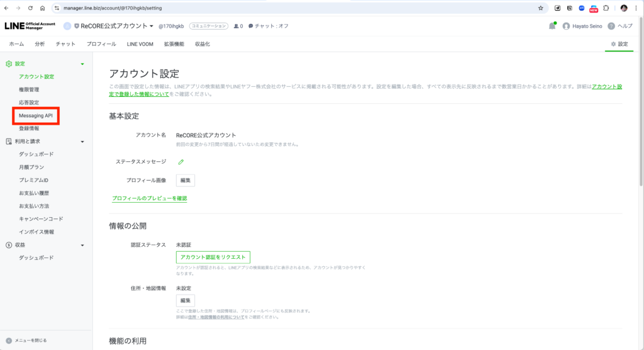Open お支払い方法 in the sidebar

click(34, 206)
